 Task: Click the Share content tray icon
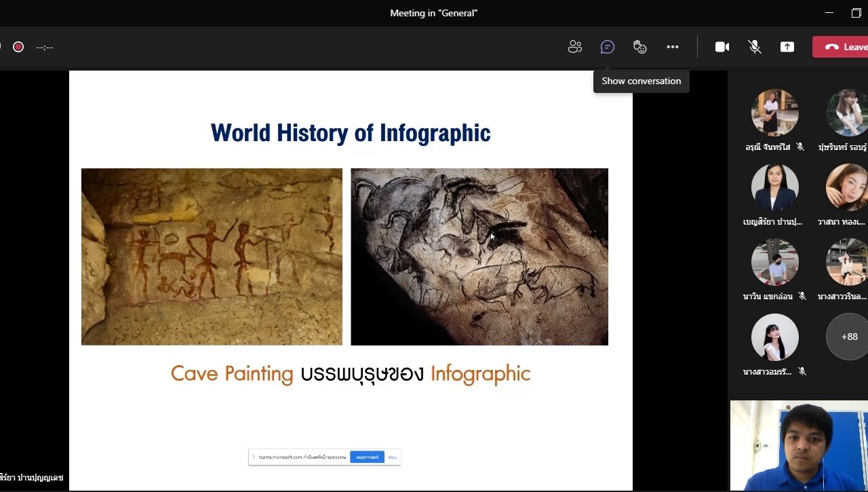pos(787,47)
